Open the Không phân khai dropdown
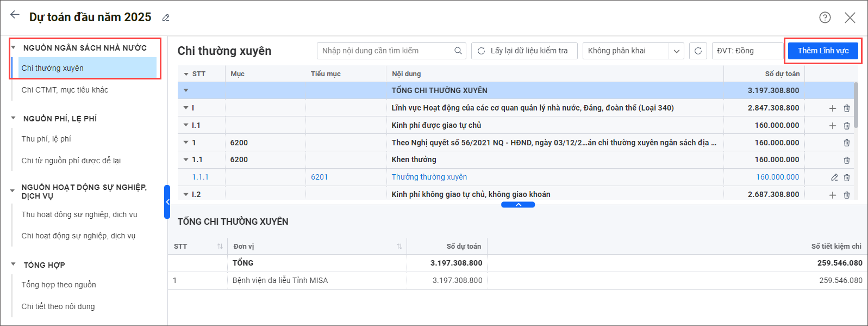The image size is (868, 326). [676, 51]
